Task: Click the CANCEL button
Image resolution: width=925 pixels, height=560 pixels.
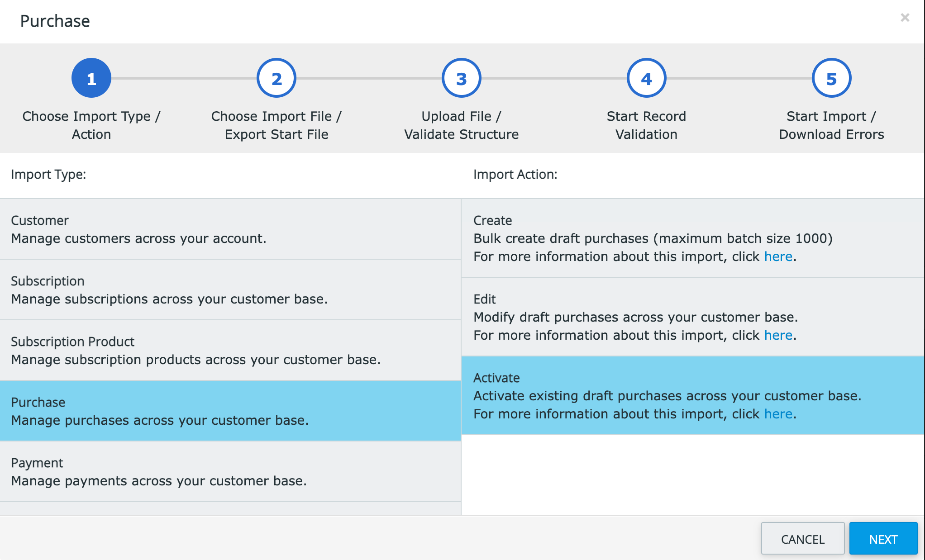Action: point(803,539)
